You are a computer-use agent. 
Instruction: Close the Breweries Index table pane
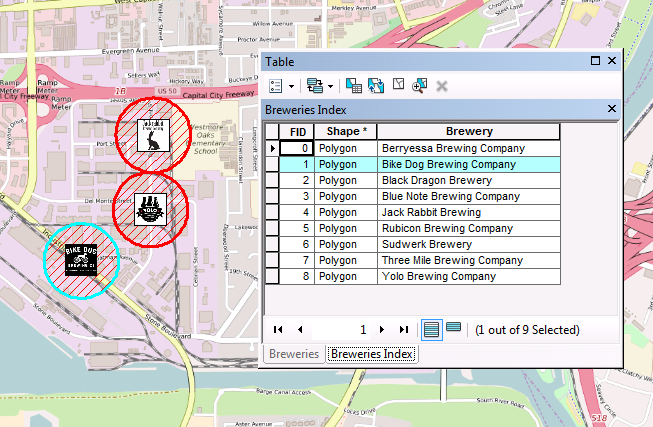[612, 109]
